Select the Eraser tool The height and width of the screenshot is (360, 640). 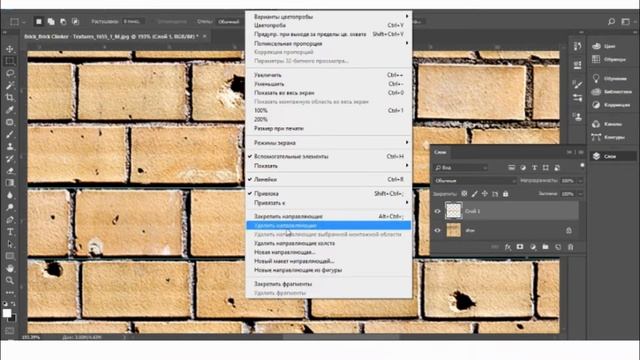[10, 171]
